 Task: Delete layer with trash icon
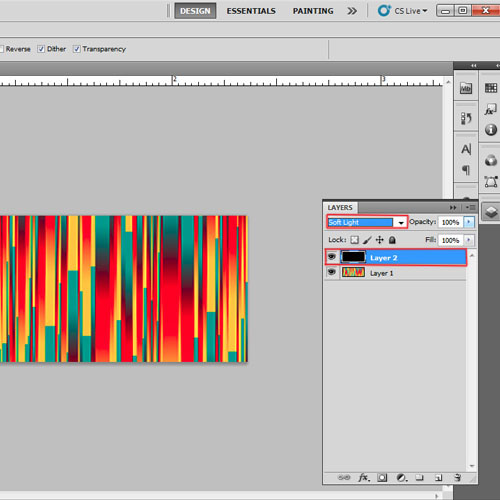point(458,477)
